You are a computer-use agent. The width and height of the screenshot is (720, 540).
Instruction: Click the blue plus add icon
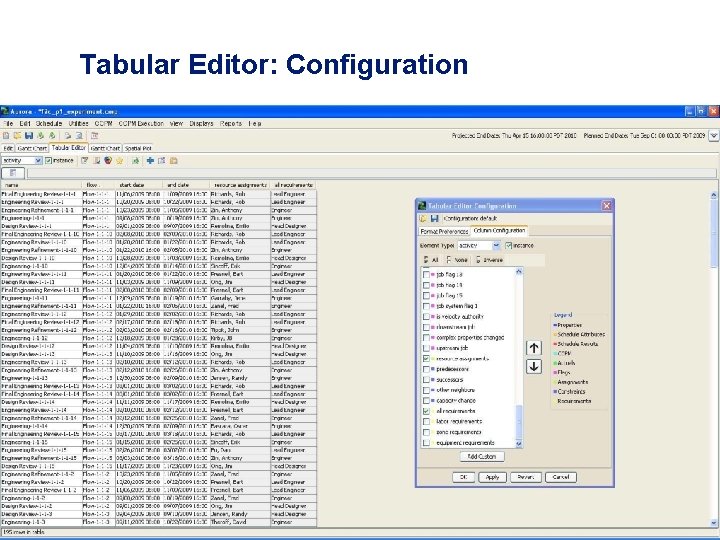(150, 160)
